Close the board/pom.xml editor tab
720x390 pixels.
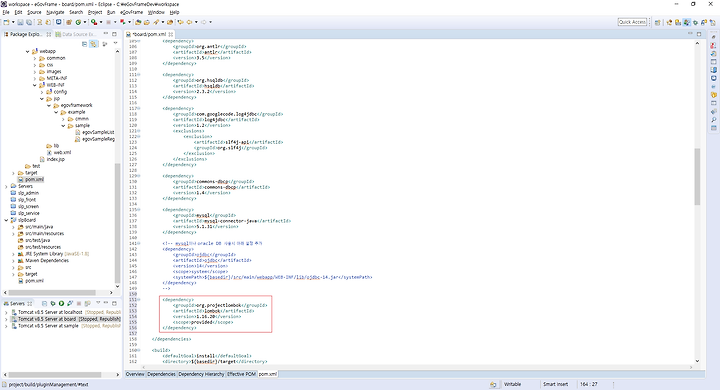tap(171, 34)
